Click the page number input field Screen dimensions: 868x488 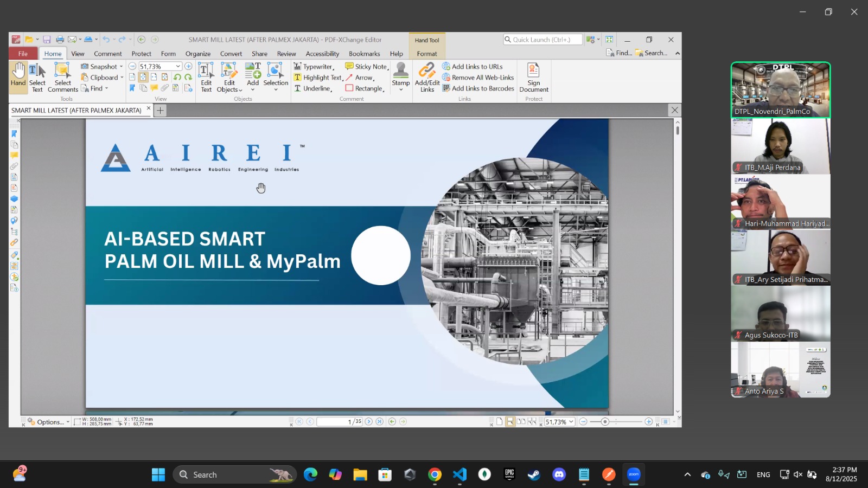click(x=340, y=421)
